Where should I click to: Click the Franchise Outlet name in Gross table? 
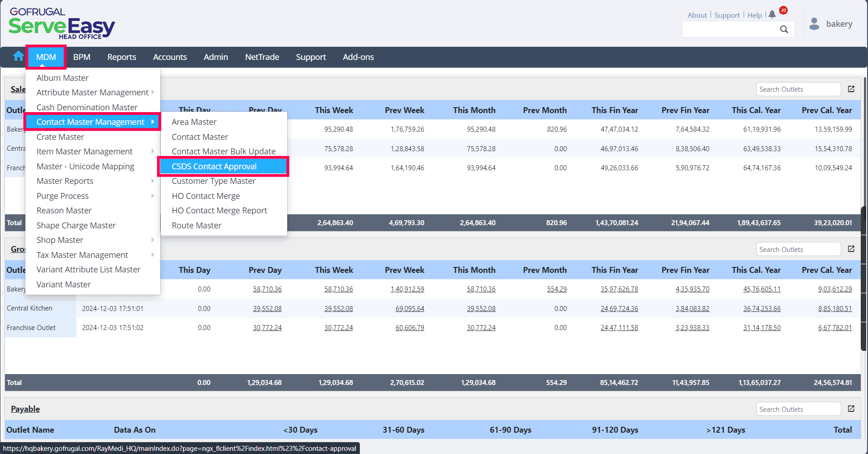(31, 327)
